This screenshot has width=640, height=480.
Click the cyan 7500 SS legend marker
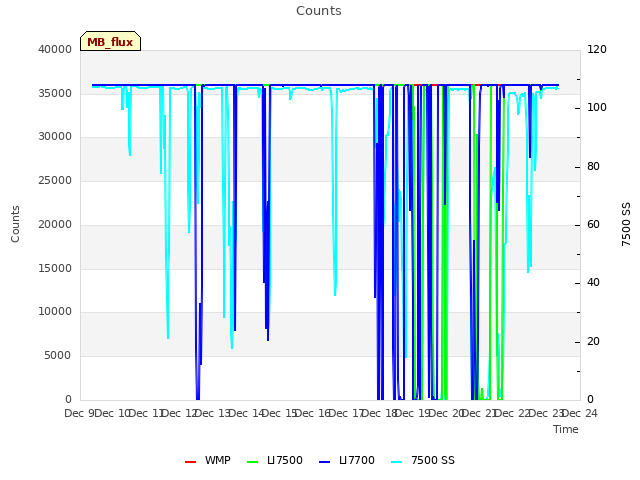[397, 462]
